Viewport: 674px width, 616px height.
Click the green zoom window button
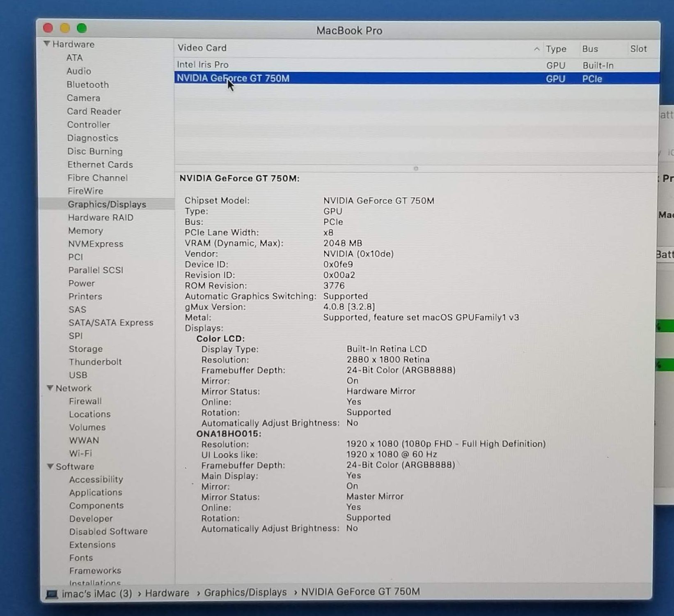pos(82,28)
